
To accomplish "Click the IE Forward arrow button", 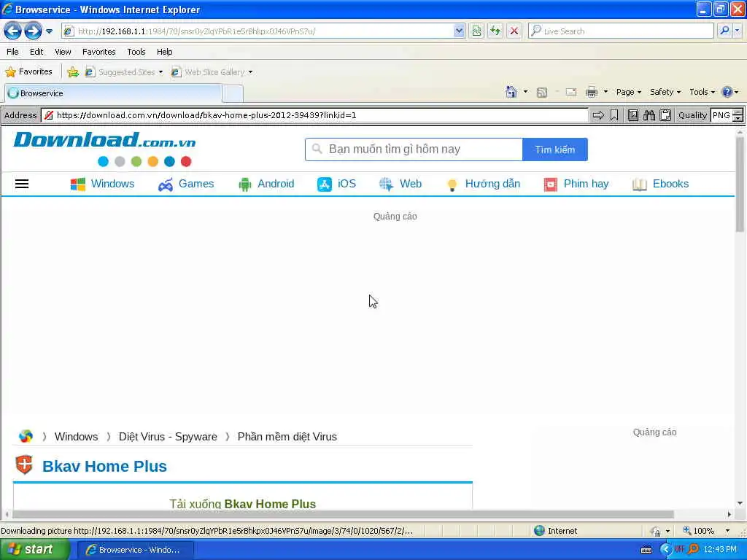I will (33, 31).
